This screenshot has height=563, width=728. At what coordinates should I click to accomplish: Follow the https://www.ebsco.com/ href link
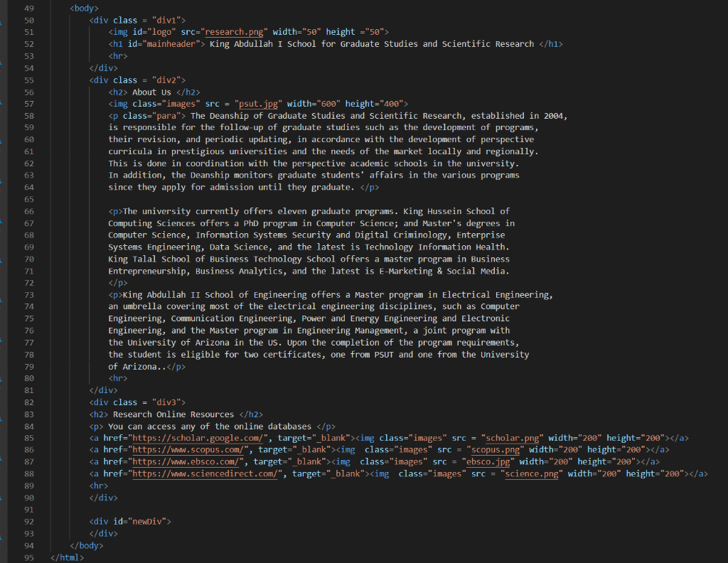(186, 462)
